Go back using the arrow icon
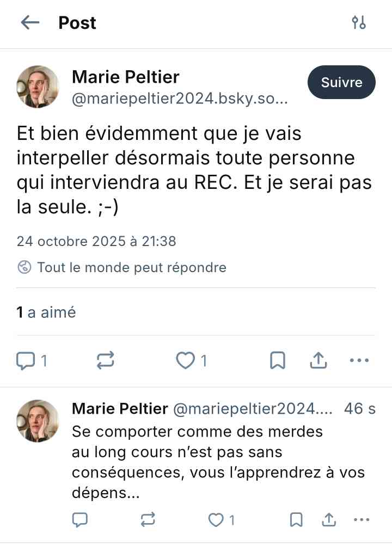 point(30,22)
